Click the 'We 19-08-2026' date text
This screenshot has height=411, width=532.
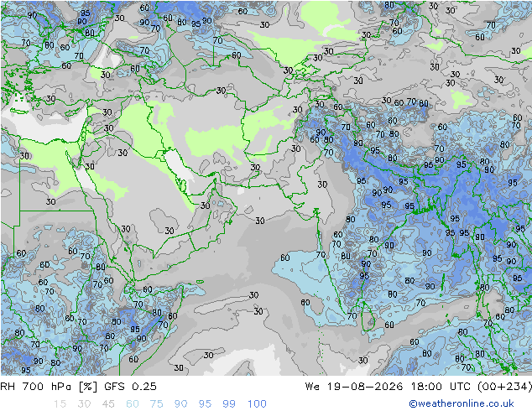pos(354,387)
